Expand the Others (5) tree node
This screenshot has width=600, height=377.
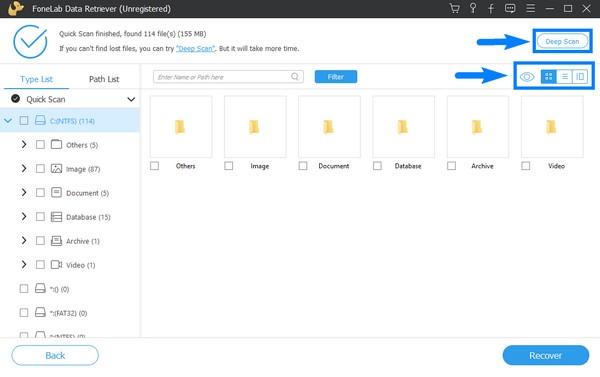coord(24,145)
